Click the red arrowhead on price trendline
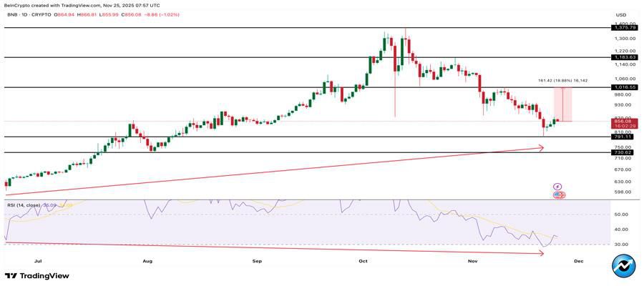This screenshot has width=644, height=286. (540, 148)
